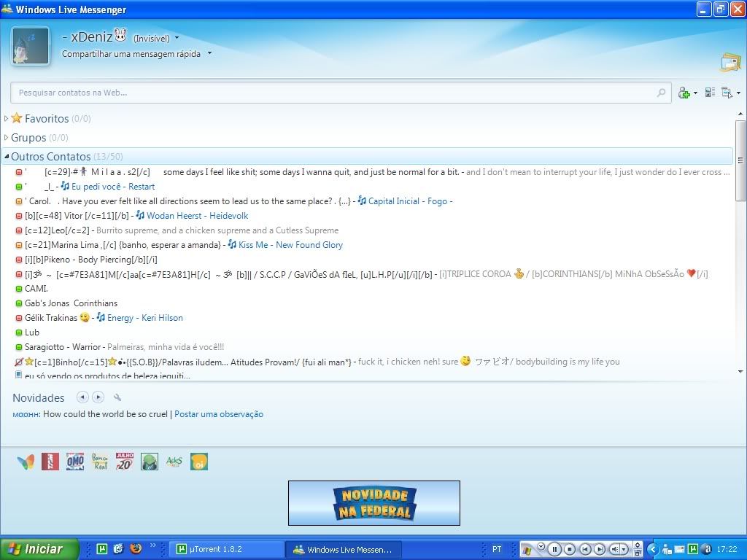Mute Media Player taskbar volume
Viewport: 747px width, 560px height.
click(x=615, y=549)
